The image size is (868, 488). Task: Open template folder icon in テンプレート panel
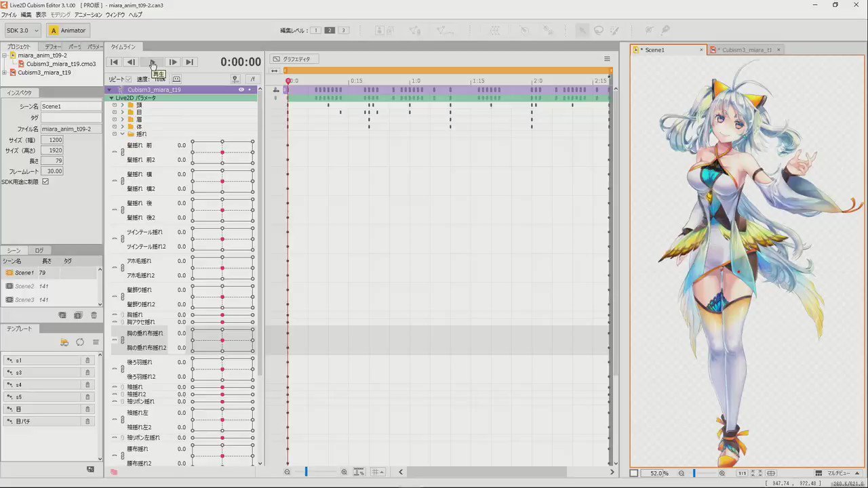[x=64, y=342]
